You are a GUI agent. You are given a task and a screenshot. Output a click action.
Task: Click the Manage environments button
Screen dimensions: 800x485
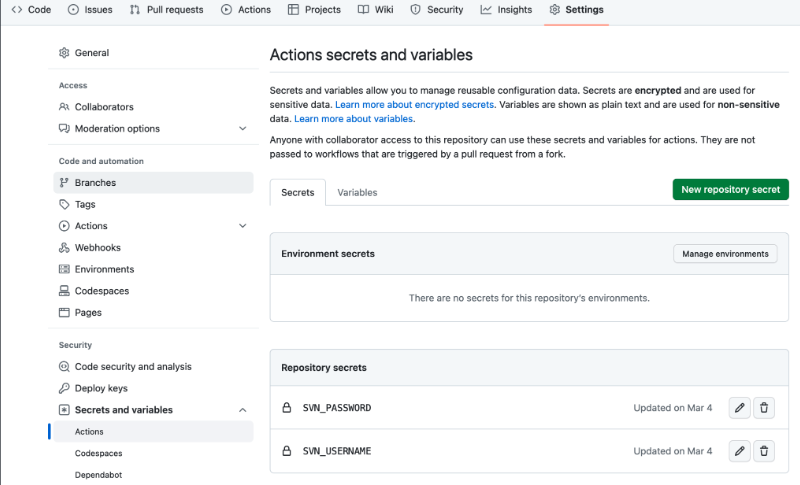tap(725, 254)
